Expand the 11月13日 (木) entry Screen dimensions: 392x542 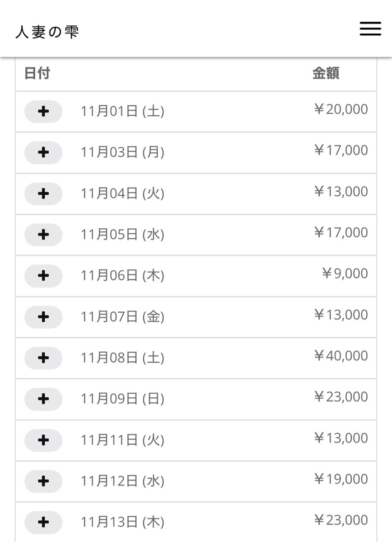(43, 522)
